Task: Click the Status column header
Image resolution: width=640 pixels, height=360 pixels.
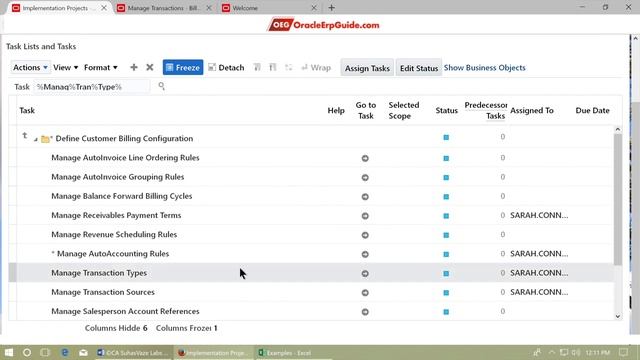Action: tap(447, 110)
